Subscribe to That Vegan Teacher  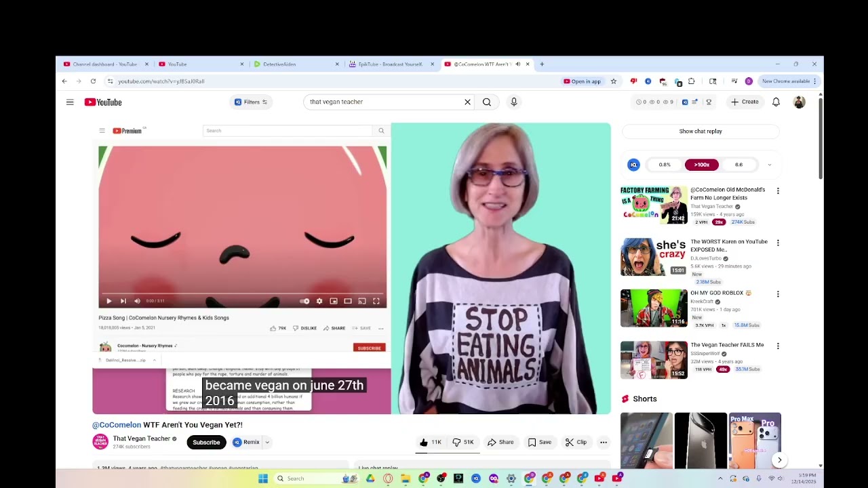(206, 442)
